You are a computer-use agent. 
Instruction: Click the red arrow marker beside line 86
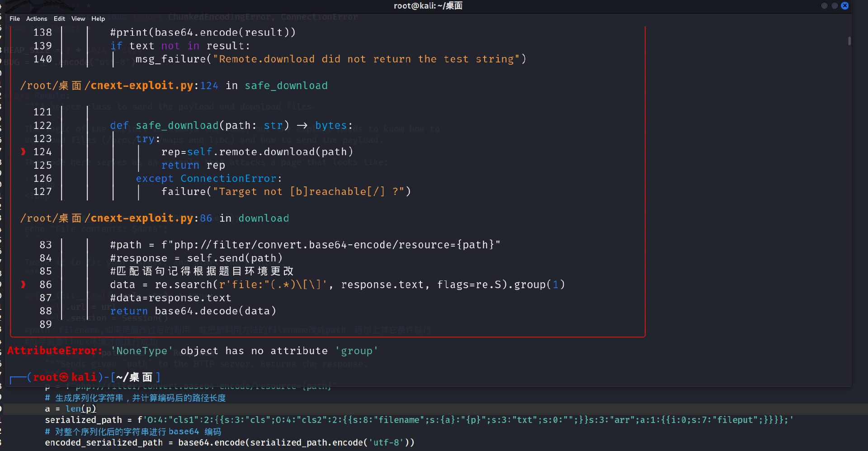point(23,285)
